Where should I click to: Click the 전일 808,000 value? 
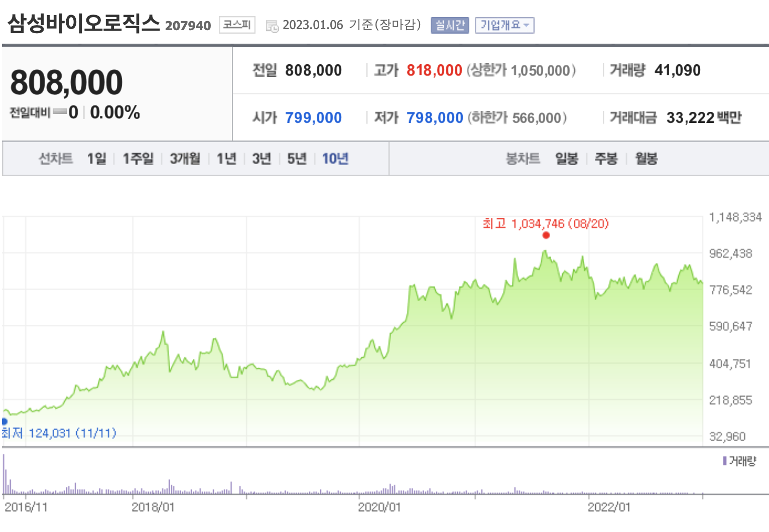click(313, 70)
